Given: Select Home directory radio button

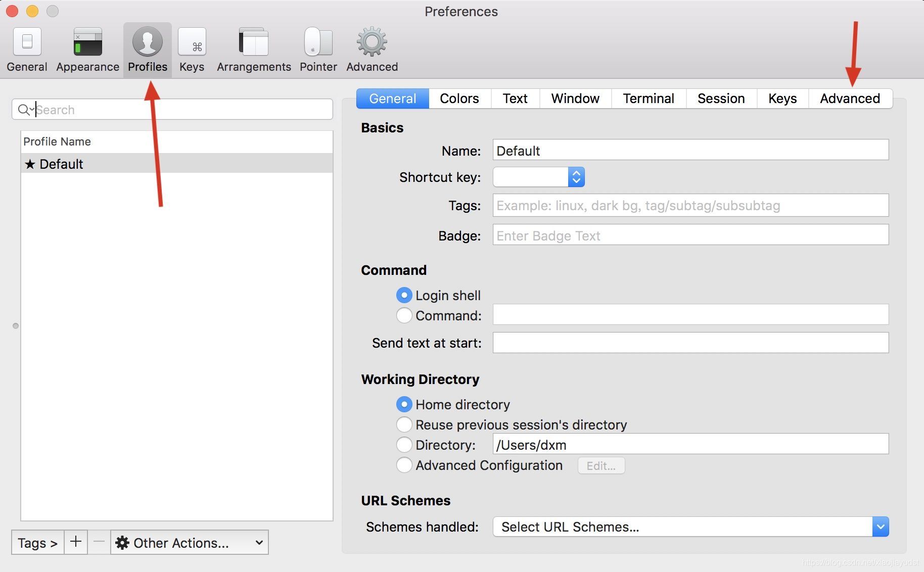Looking at the screenshot, I should pos(404,404).
